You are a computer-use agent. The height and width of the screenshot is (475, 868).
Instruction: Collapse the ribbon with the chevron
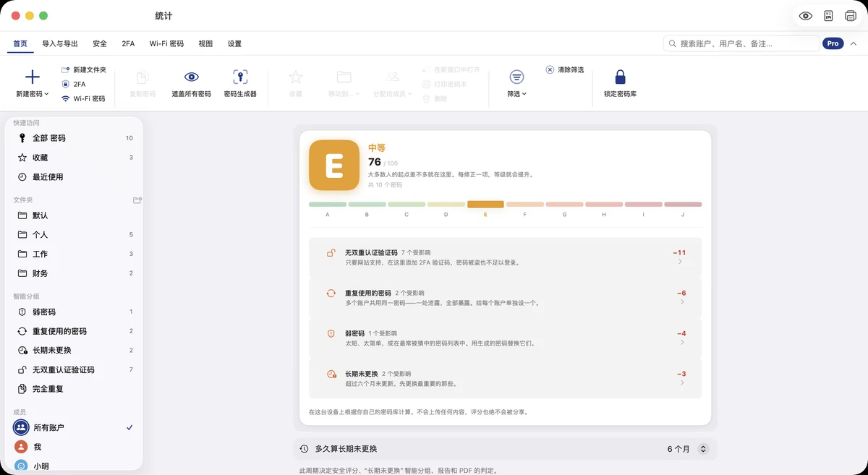point(854,43)
